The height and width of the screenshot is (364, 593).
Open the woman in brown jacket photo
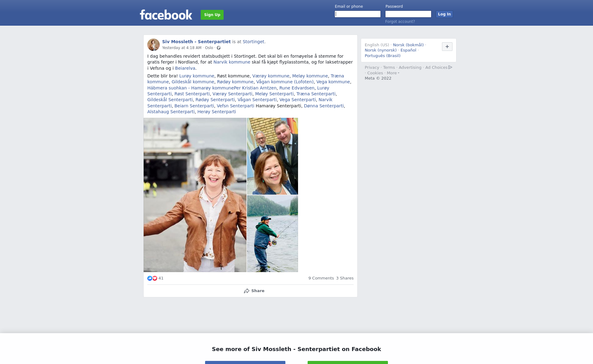click(x=195, y=195)
